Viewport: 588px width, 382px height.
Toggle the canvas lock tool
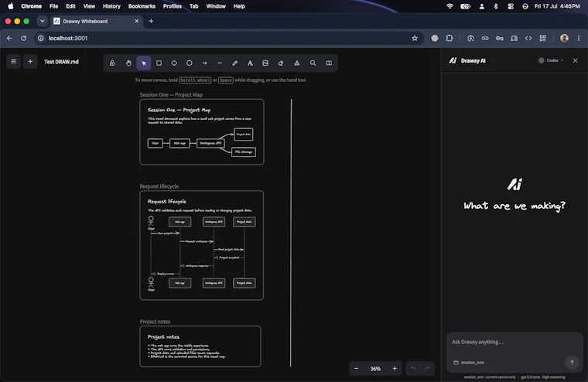pyautogui.click(x=112, y=63)
